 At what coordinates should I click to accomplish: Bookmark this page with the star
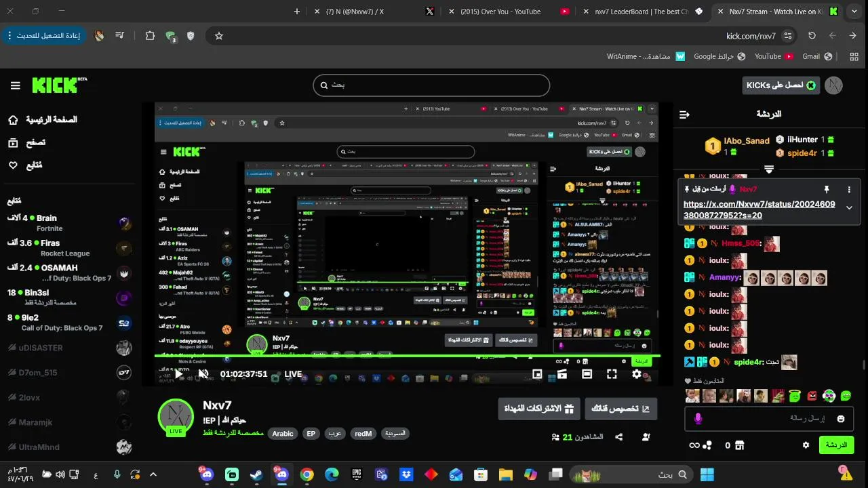click(219, 36)
